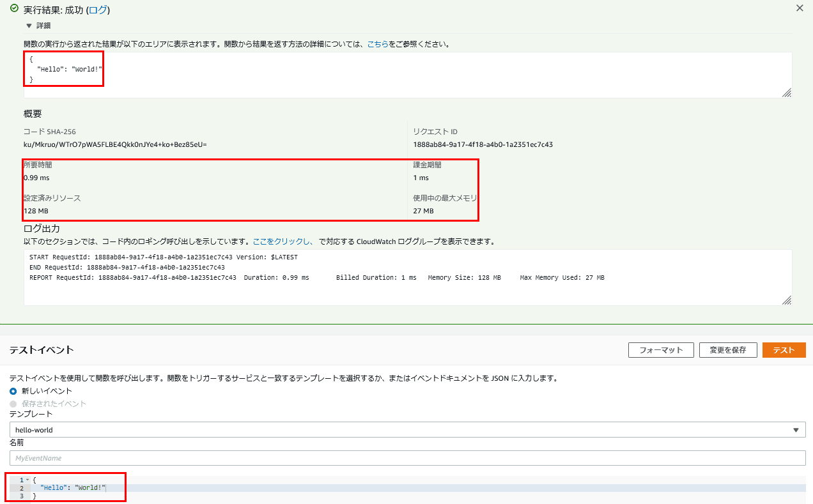Close the execution result panel
Viewport: 813px width, 504px height.
point(799,8)
